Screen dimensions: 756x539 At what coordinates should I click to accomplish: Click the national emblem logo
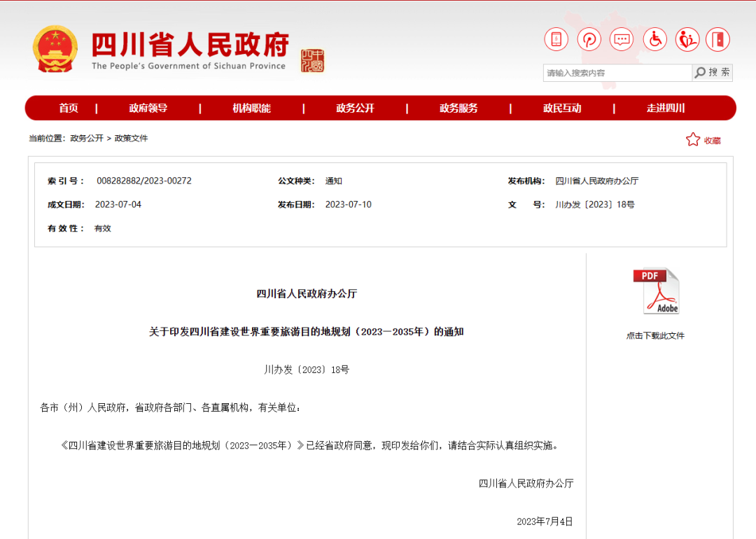55,49
